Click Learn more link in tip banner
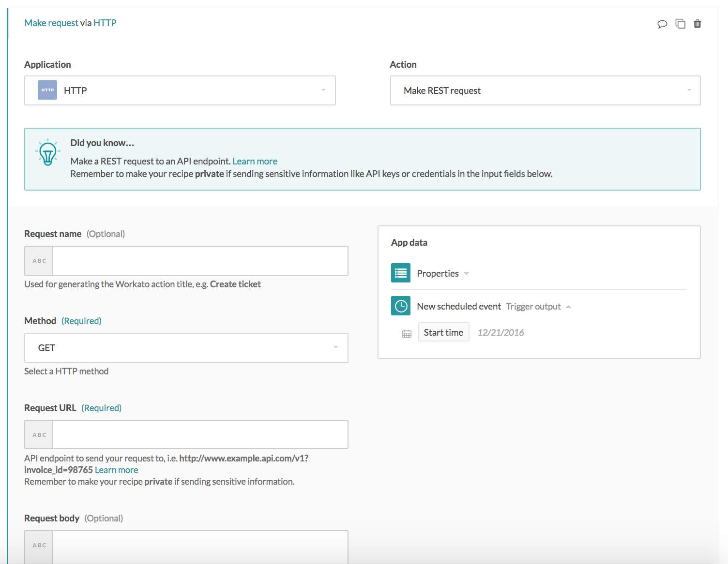 (x=255, y=161)
